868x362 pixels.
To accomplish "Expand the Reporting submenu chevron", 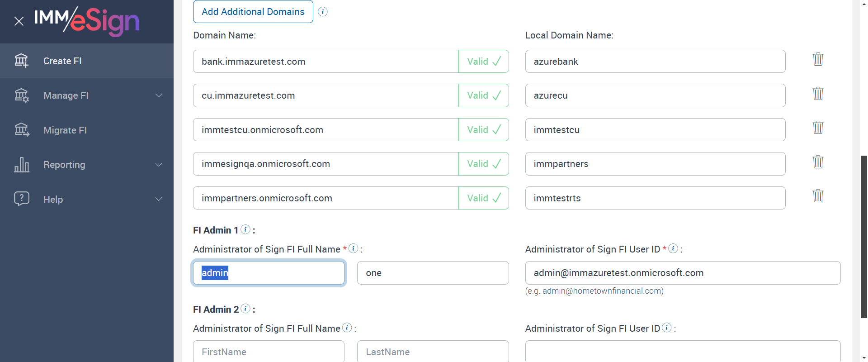I will (158, 165).
